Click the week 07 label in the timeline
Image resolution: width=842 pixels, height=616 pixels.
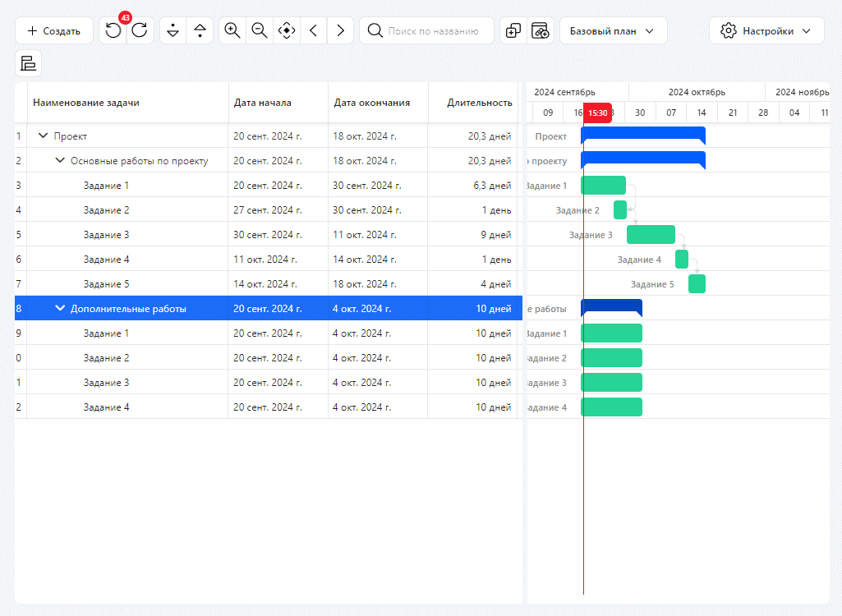pos(670,113)
